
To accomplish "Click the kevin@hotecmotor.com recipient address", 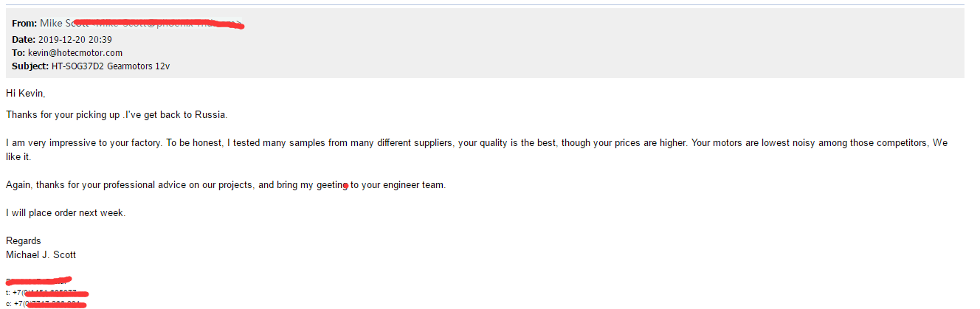I will (x=75, y=53).
